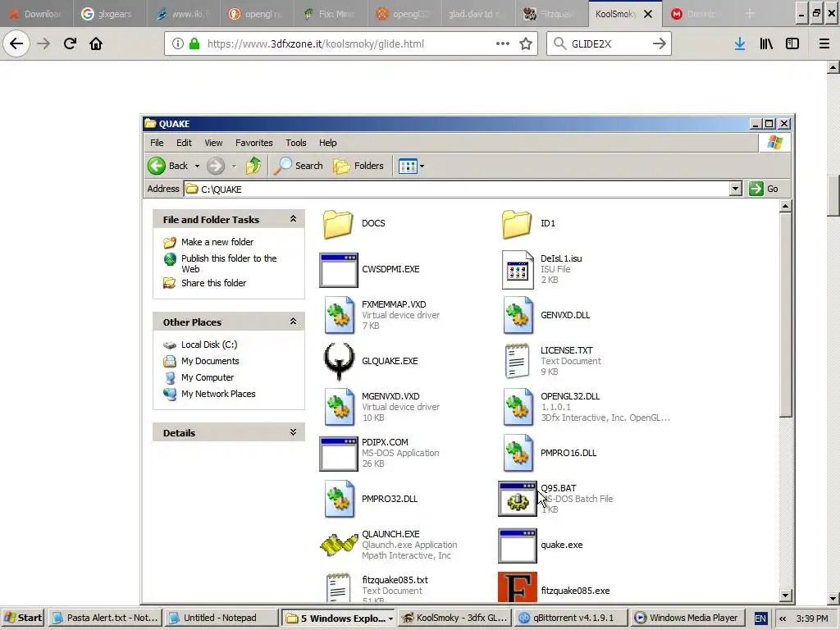This screenshot has width=840, height=630.
Task: Select the PMPRO32.DLL file icon
Action: coord(339,500)
